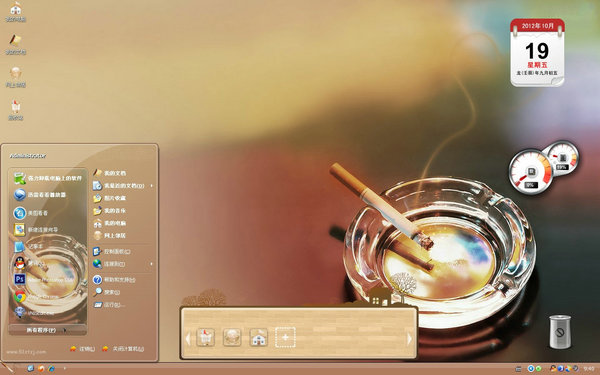The image size is (600, 375).
Task: Click the taskbar clock
Action: click(589, 369)
